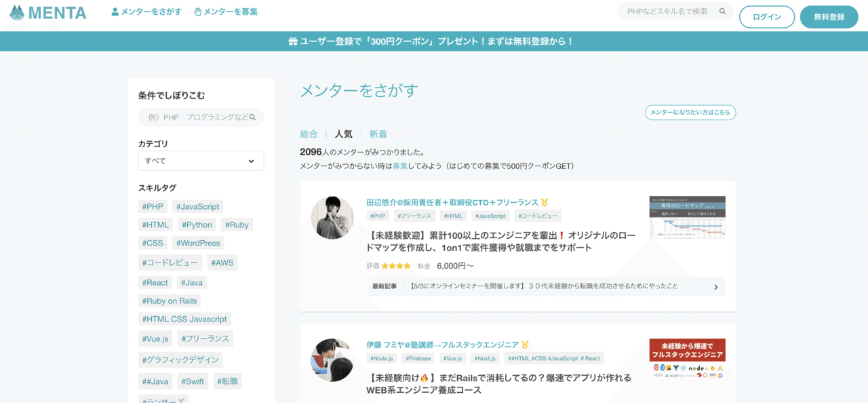868x403 pixels.
Task: Click the magnifier icon in sidebar filter
Action: click(x=252, y=117)
